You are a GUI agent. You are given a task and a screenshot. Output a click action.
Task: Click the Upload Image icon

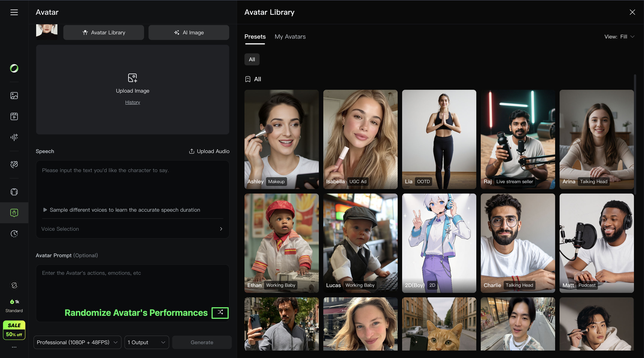[x=132, y=78]
